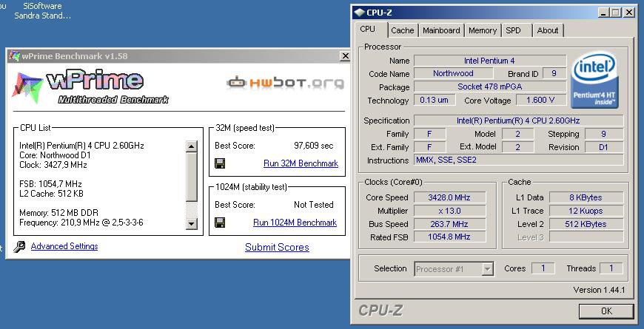
Task: Click the Threads count field
Action: pyautogui.click(x=611, y=268)
